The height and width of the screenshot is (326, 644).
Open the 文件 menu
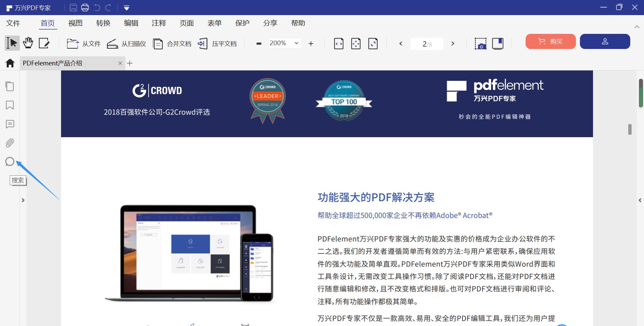pyautogui.click(x=13, y=23)
